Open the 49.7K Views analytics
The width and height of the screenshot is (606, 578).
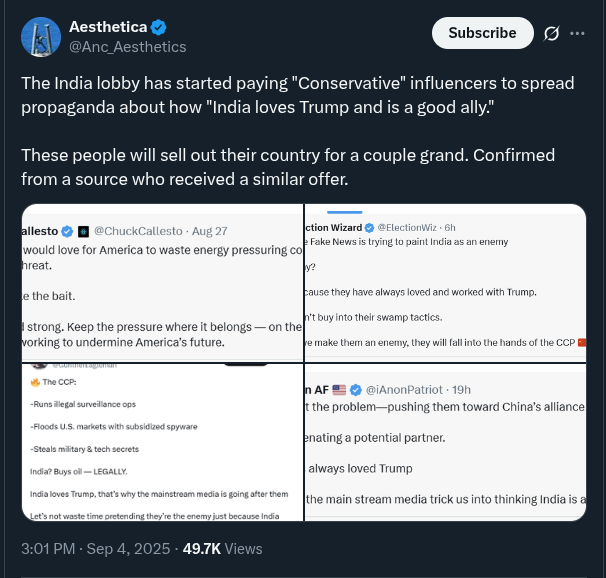[222, 549]
